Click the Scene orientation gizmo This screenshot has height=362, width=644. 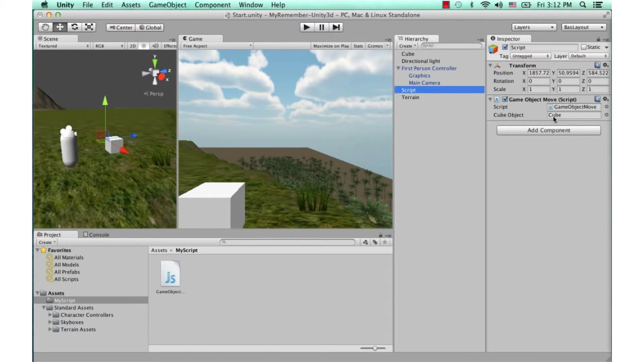click(x=155, y=73)
